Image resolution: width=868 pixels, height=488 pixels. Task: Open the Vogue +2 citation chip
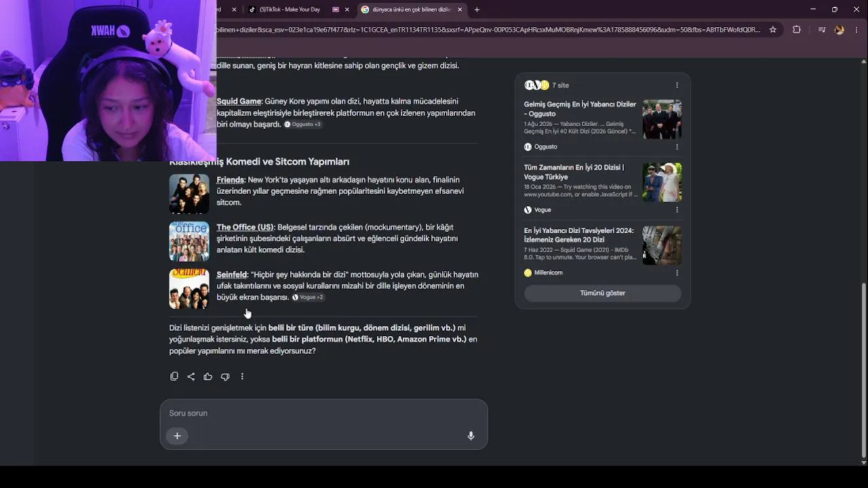(x=309, y=298)
